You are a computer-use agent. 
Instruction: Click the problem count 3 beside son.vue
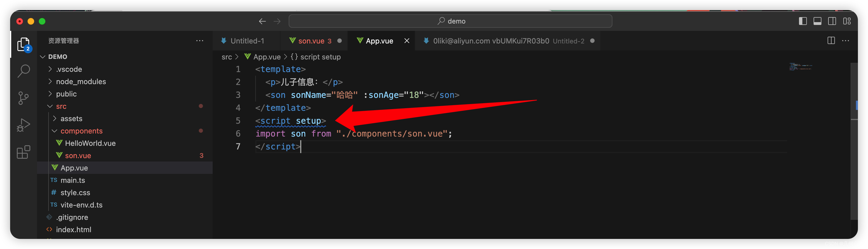pos(201,155)
